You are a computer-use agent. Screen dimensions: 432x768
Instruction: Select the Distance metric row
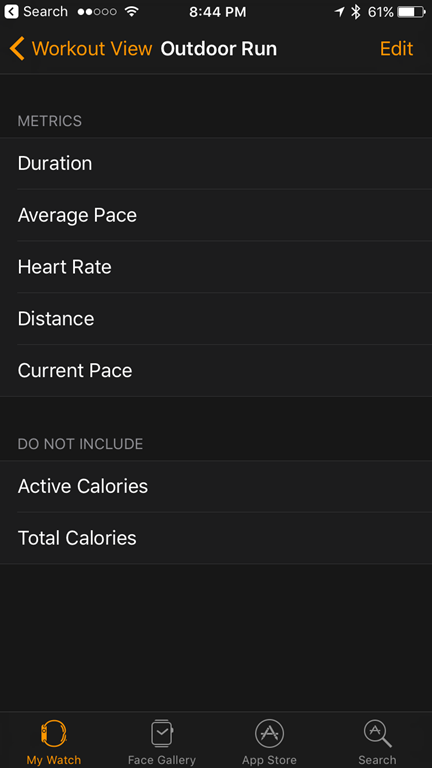point(216,319)
